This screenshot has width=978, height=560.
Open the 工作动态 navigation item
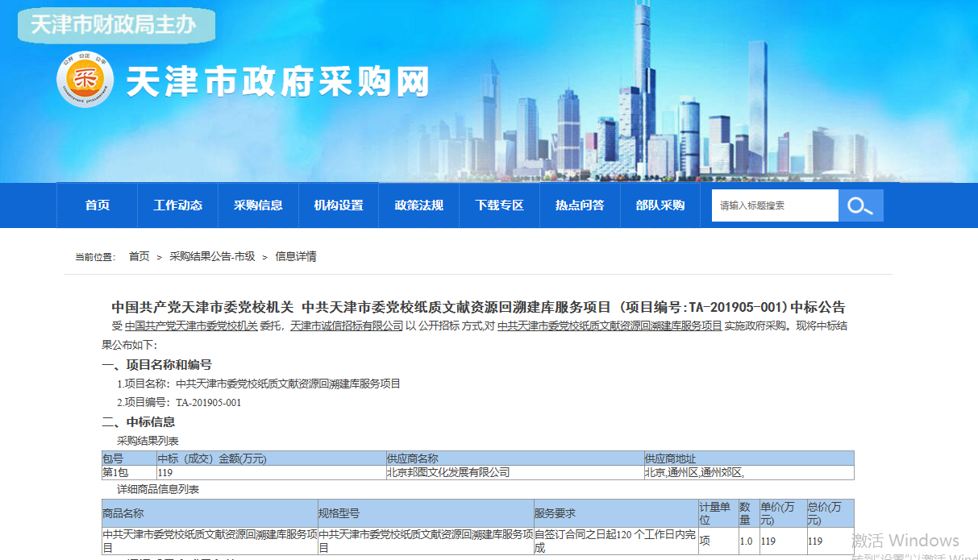178,205
